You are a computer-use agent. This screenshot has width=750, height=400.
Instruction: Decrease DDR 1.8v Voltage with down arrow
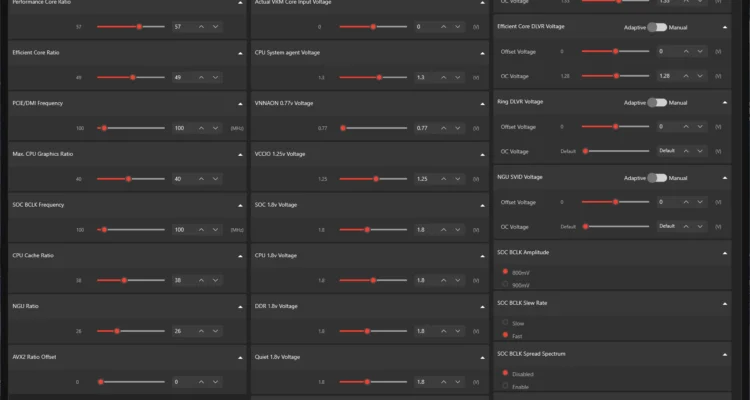coord(458,331)
